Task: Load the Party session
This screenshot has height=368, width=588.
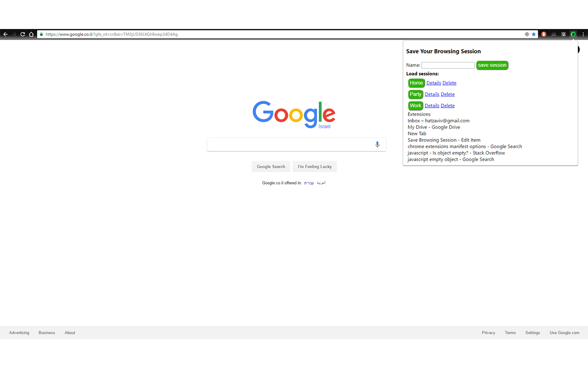Action: [x=416, y=94]
